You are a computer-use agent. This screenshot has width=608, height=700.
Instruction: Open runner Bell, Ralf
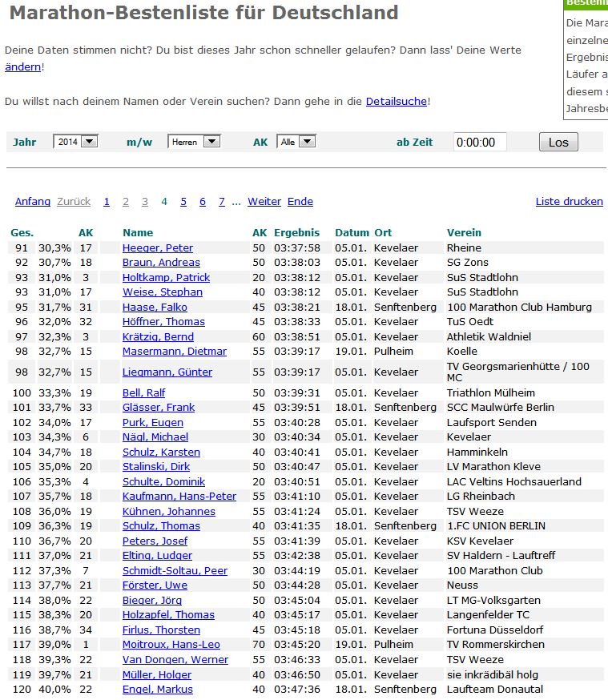click(x=143, y=393)
